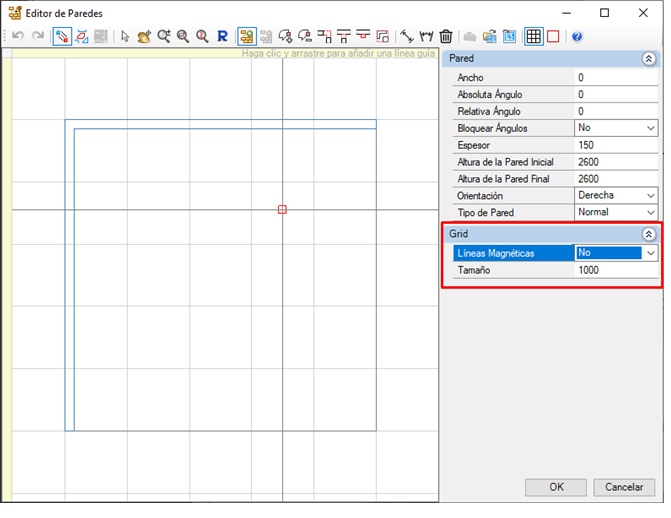Viewport: 671px width, 518px height.
Task: Activate the hand pan tool
Action: pos(144,36)
